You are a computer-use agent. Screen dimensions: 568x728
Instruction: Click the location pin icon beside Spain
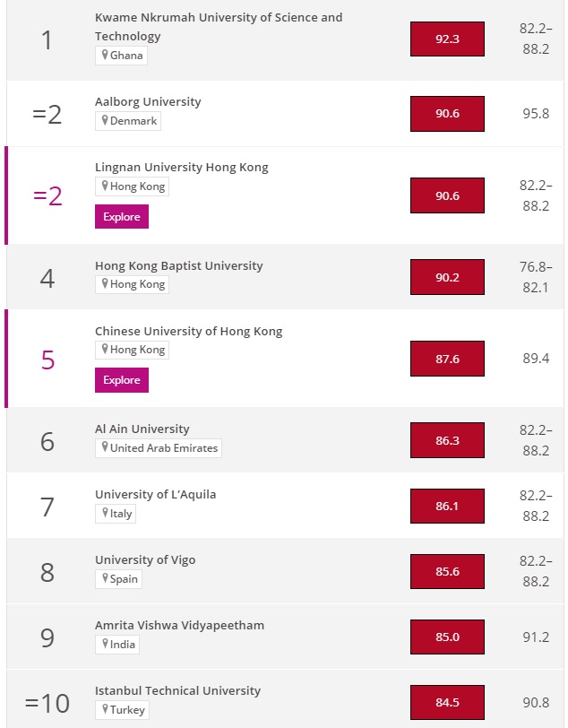105,579
